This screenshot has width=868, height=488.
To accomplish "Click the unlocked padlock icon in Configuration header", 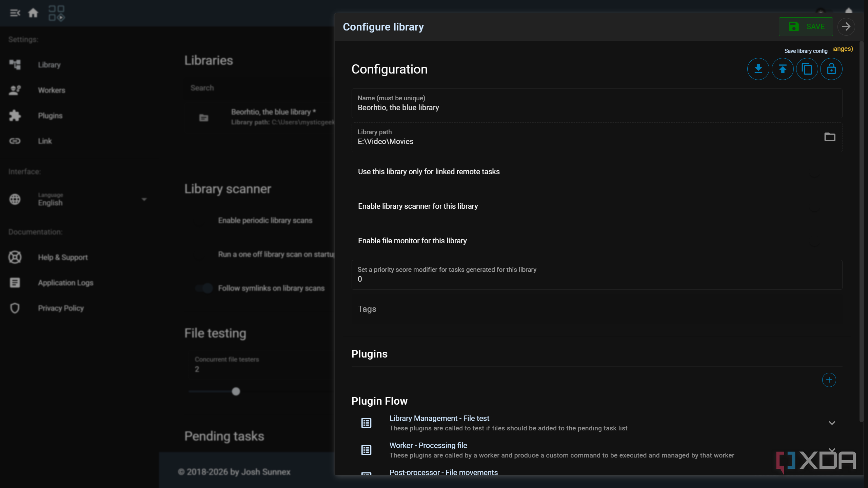I will pos(831,69).
